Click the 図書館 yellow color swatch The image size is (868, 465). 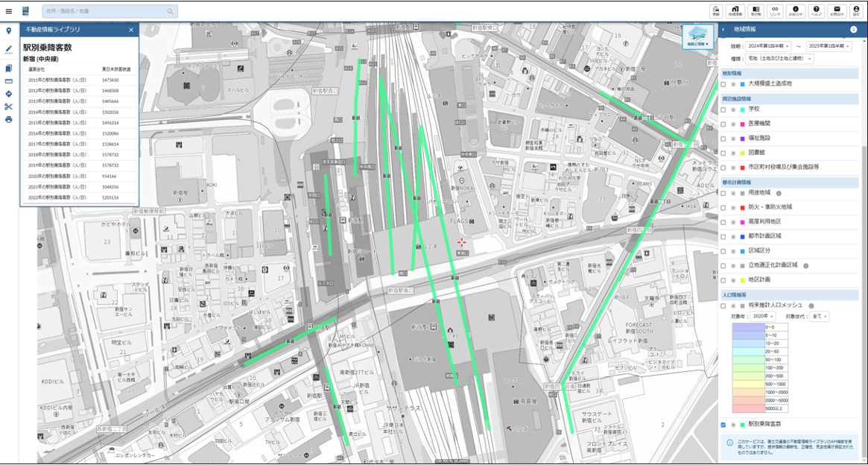coord(742,153)
